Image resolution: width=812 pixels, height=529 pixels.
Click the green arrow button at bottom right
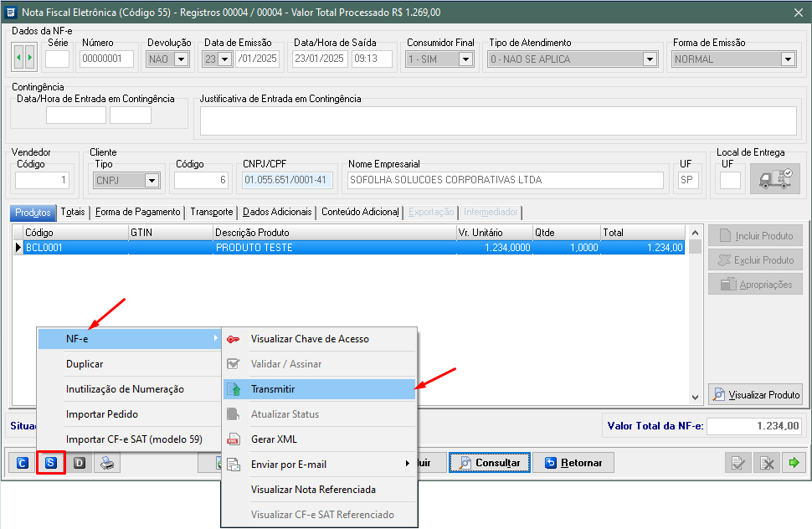click(x=792, y=463)
